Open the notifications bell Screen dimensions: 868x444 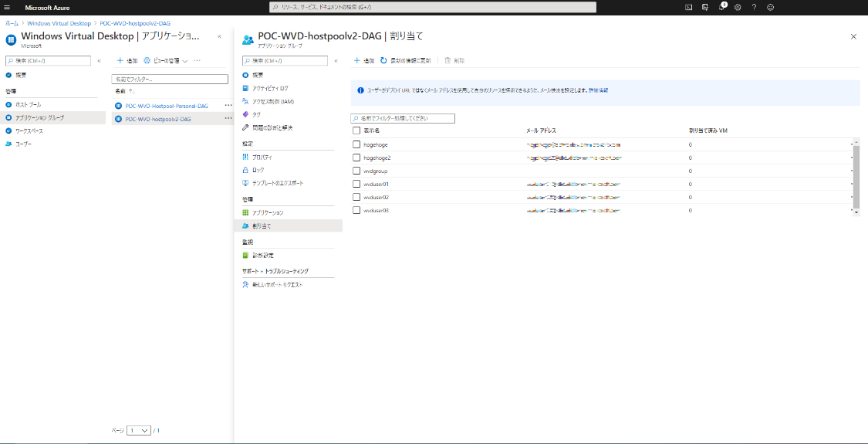[x=721, y=7]
